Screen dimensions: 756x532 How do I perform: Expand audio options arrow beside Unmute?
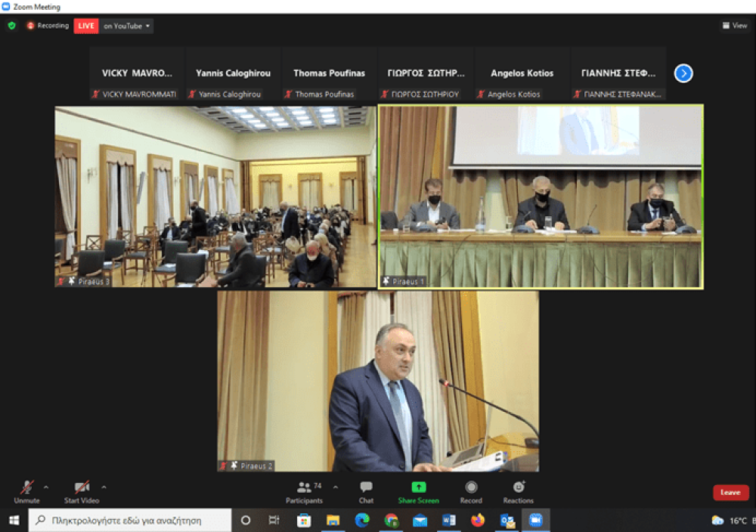click(x=46, y=487)
